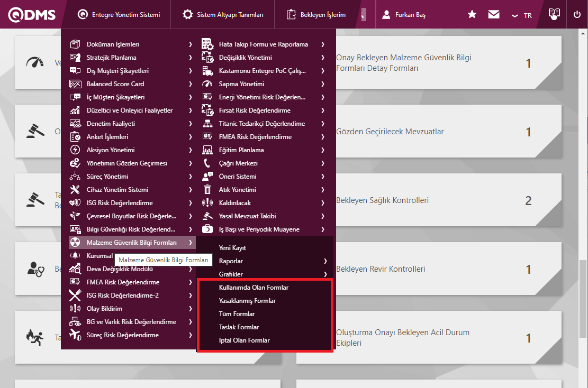
Task: Select İptal Olan Formlar entry
Action: coord(244,340)
